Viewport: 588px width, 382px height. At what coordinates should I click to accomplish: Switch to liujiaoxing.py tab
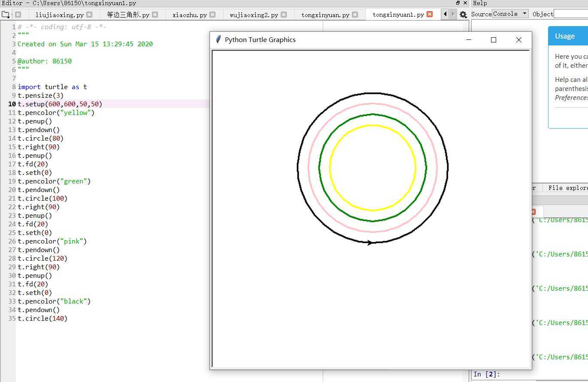(59, 15)
